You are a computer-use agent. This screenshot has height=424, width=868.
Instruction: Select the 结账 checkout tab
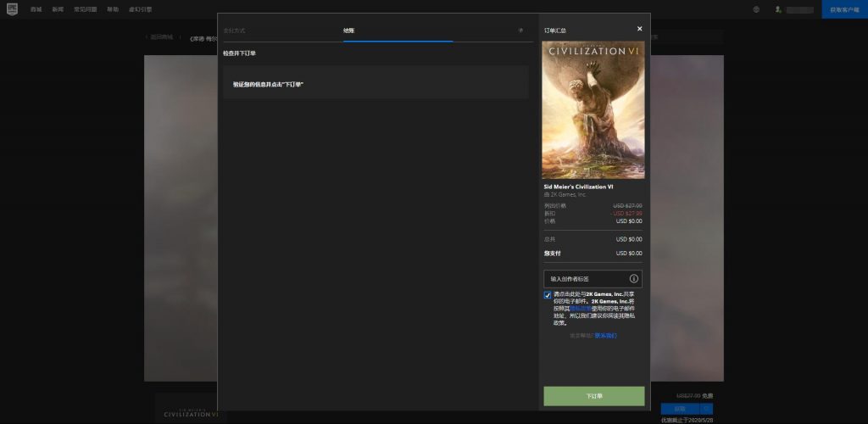pyautogui.click(x=348, y=31)
